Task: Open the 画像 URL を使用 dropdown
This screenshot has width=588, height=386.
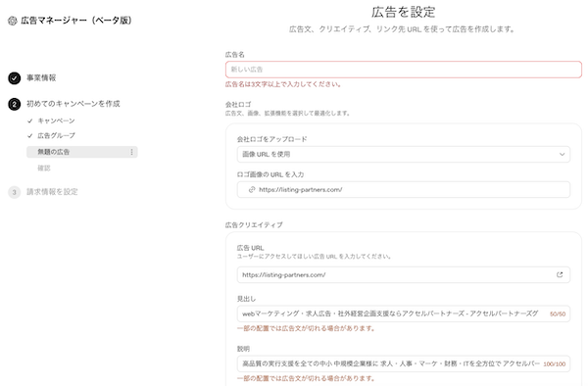Action: pos(404,154)
